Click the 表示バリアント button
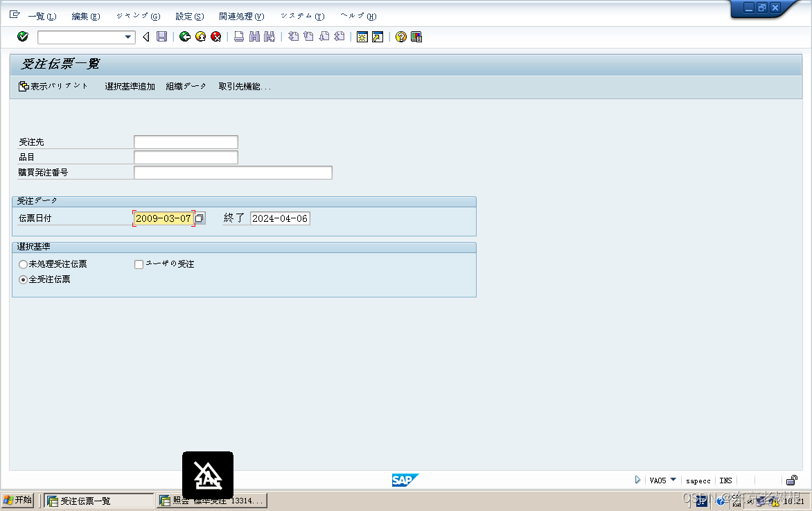Screen dimensions: 812x511 (x=53, y=86)
